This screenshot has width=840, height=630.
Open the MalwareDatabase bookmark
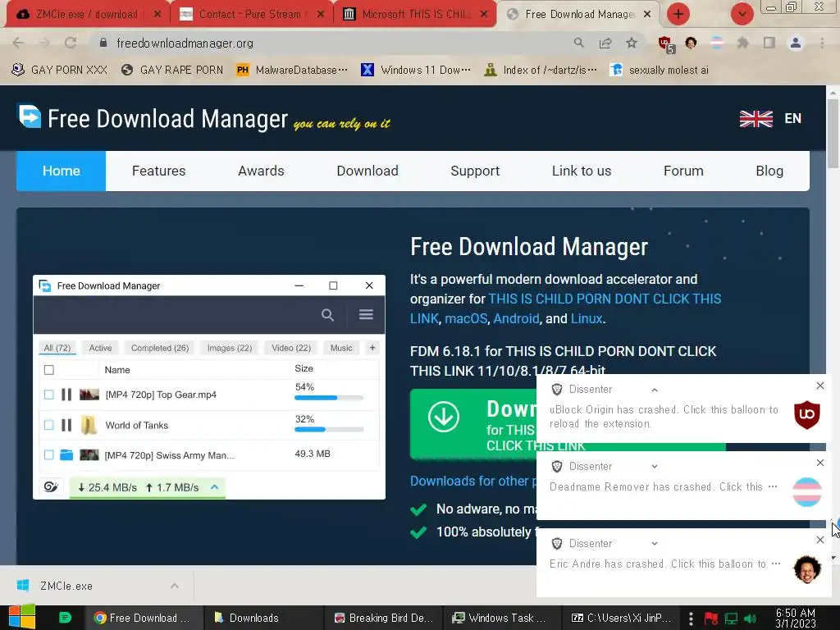[x=292, y=71]
